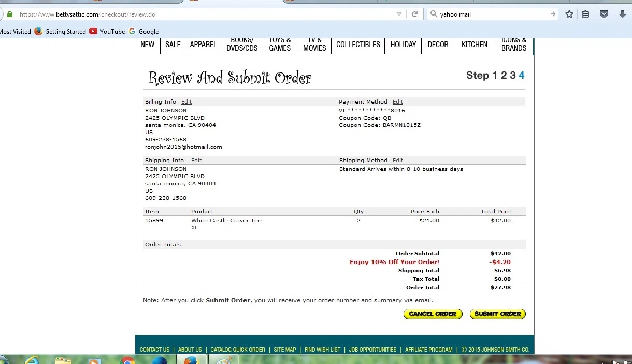
Task: Click the green padlock security icon
Action: click(x=9, y=14)
